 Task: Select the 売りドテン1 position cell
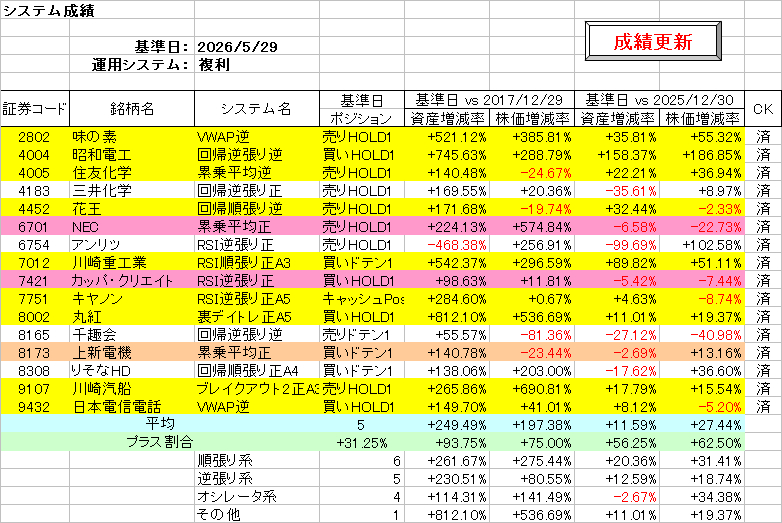362,335
